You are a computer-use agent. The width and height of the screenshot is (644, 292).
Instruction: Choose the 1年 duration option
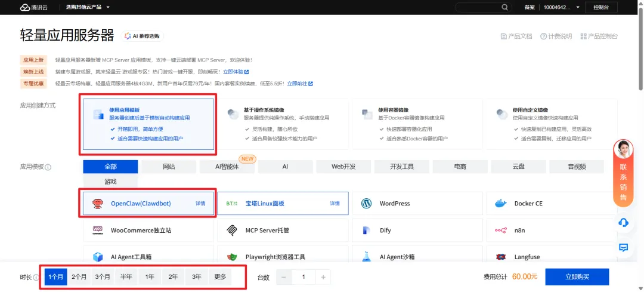[150, 277]
